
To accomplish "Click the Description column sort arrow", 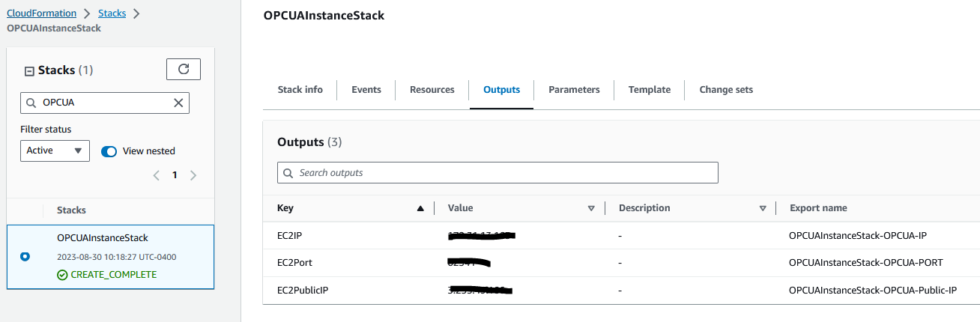I will point(763,208).
